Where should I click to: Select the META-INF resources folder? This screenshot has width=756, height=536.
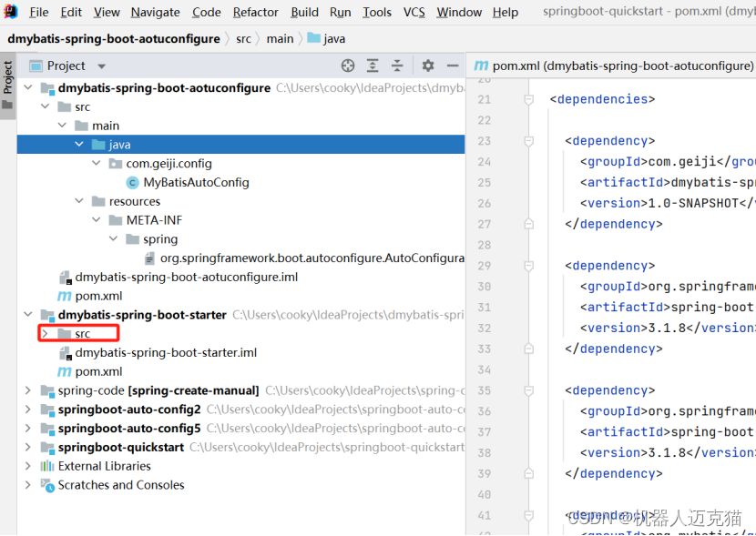click(150, 219)
